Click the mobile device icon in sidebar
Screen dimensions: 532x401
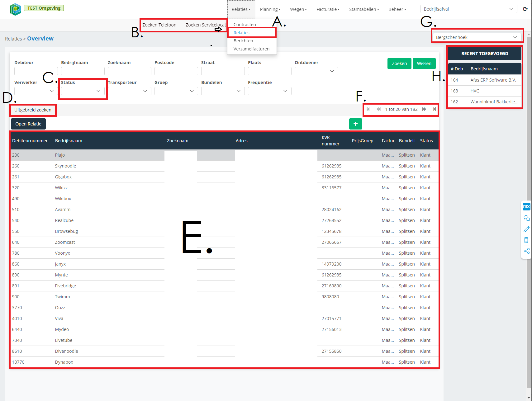(x=526, y=240)
